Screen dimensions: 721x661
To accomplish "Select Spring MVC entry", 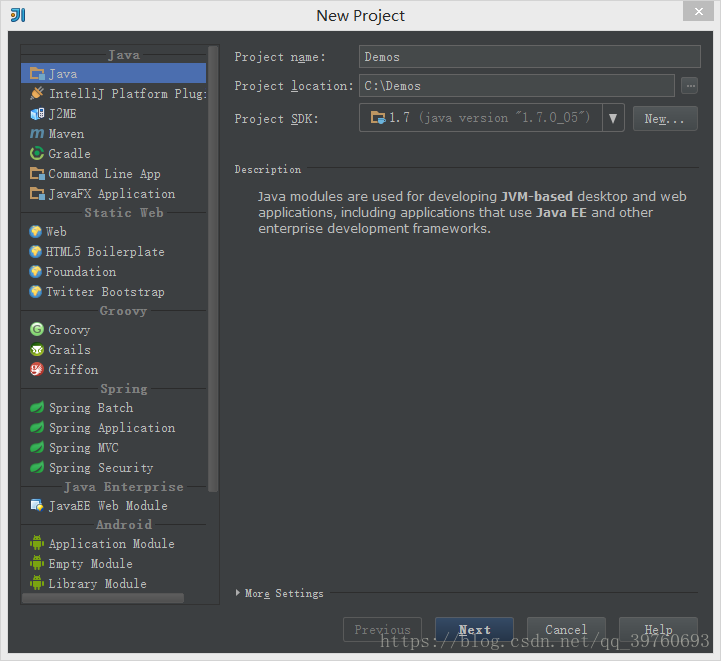I will [x=114, y=447].
